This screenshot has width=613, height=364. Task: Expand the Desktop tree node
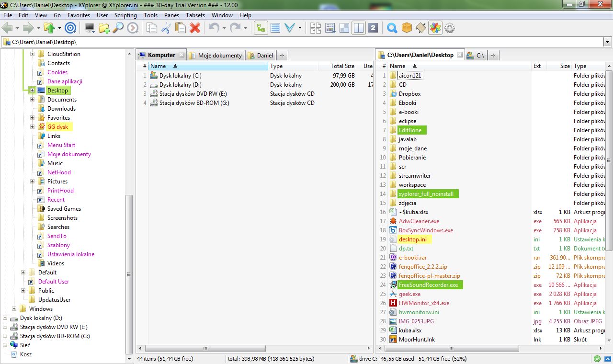tap(33, 91)
